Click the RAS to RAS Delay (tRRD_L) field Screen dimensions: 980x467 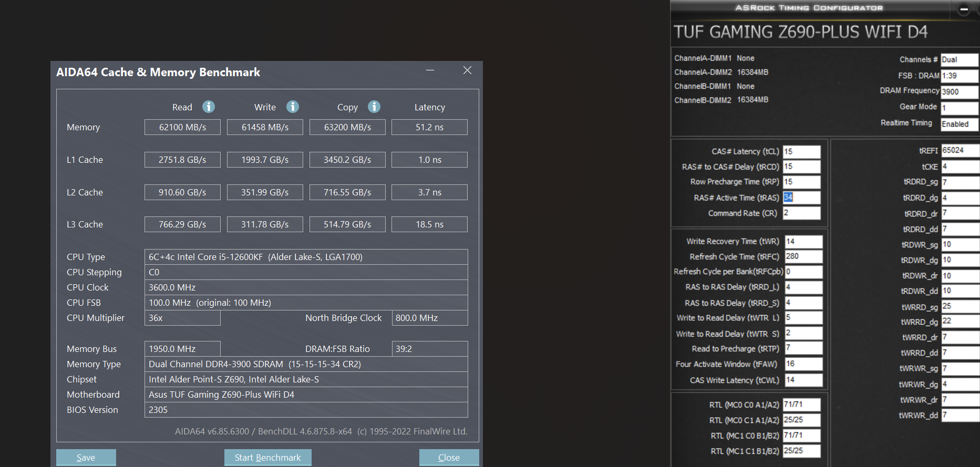[803, 287]
